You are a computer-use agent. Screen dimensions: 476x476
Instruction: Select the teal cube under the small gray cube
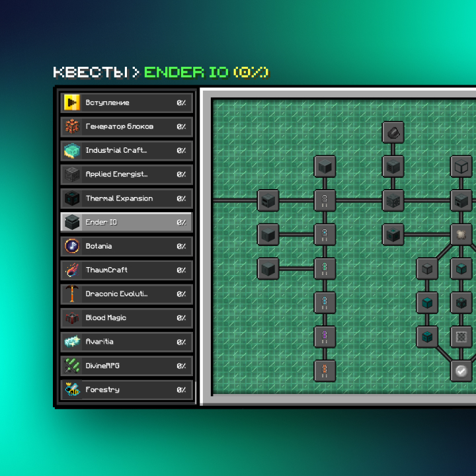pyautogui.click(x=427, y=303)
